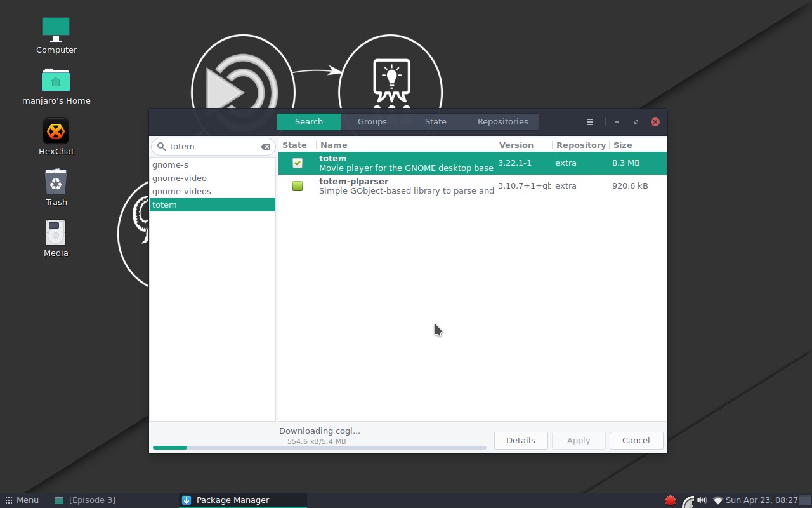The height and width of the screenshot is (508, 812).
Task: Select gnome-videos in the search history list
Action: point(181,191)
